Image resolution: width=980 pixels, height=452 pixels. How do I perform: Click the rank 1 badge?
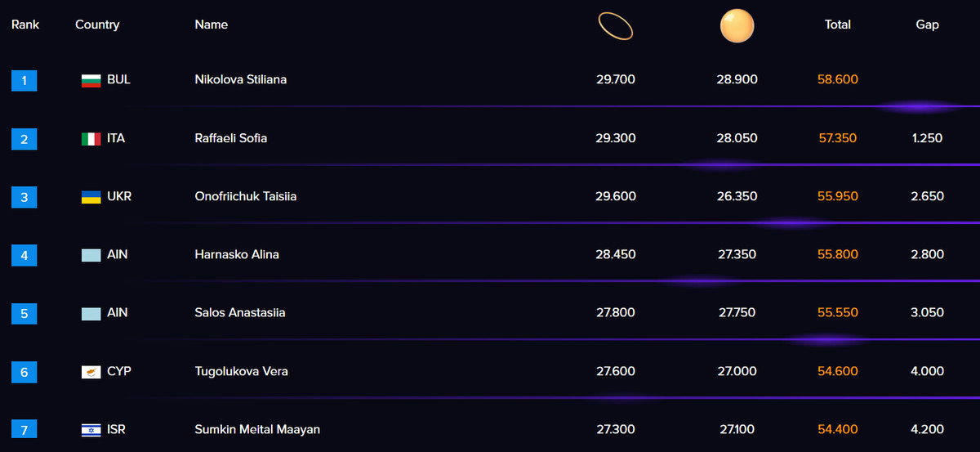coord(24,80)
